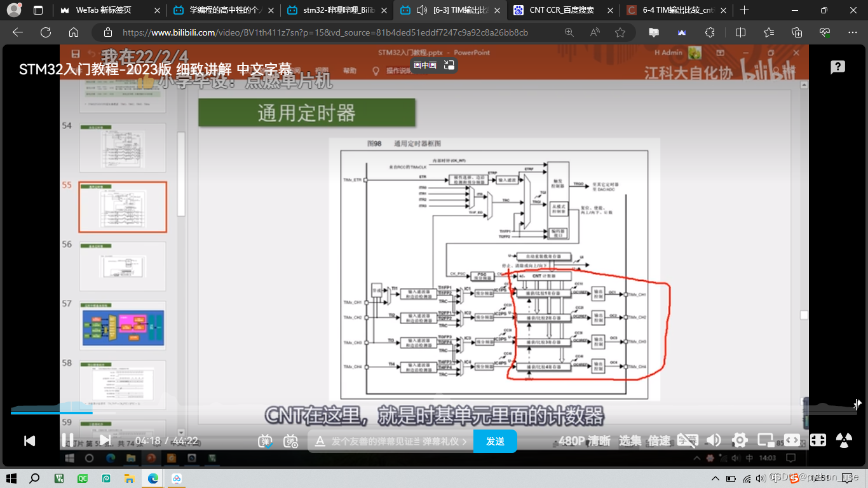This screenshot has height=488, width=868.
Task: Click the zoom magnifier in address bar
Action: [569, 32]
